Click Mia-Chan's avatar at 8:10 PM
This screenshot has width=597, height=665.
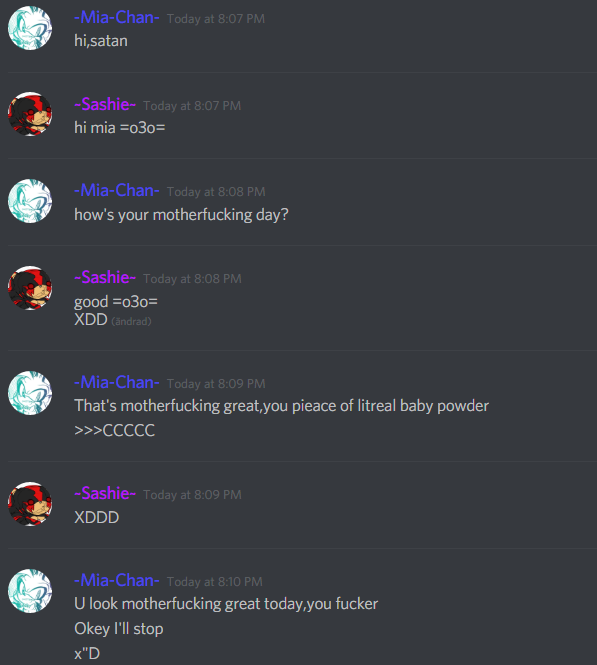point(30,591)
